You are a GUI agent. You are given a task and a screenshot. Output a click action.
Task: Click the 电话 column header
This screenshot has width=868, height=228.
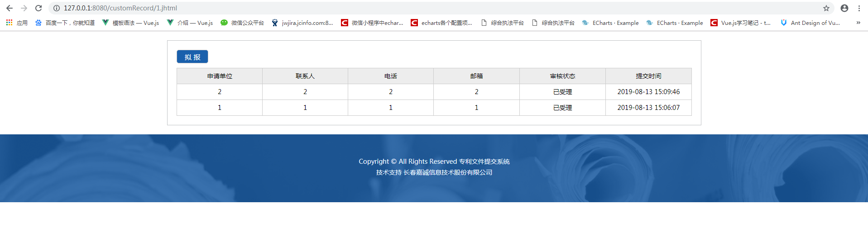pos(391,76)
